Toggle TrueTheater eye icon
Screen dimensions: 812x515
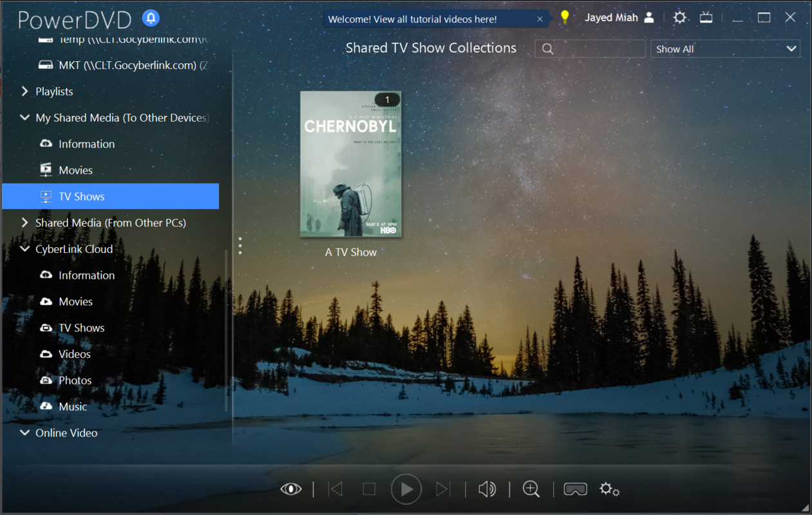coord(291,489)
